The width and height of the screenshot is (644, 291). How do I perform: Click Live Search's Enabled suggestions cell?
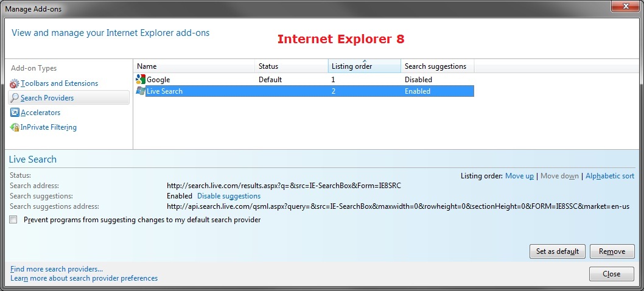click(418, 91)
